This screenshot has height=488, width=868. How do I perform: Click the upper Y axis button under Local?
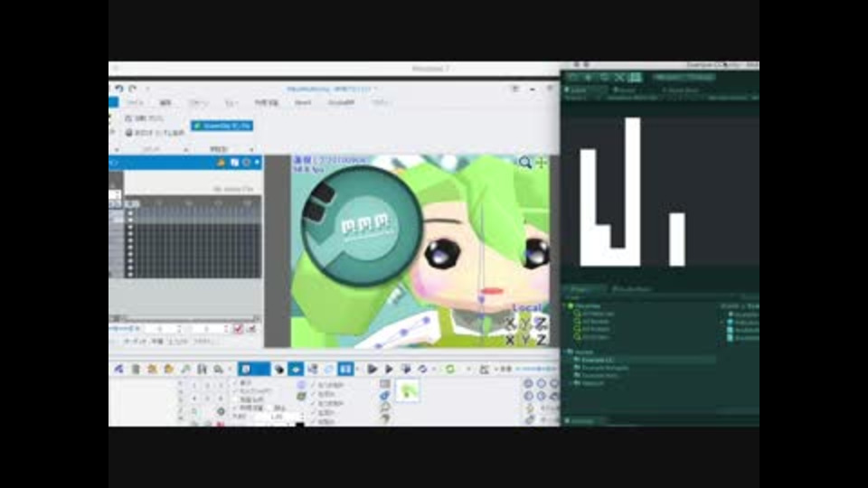524,324
